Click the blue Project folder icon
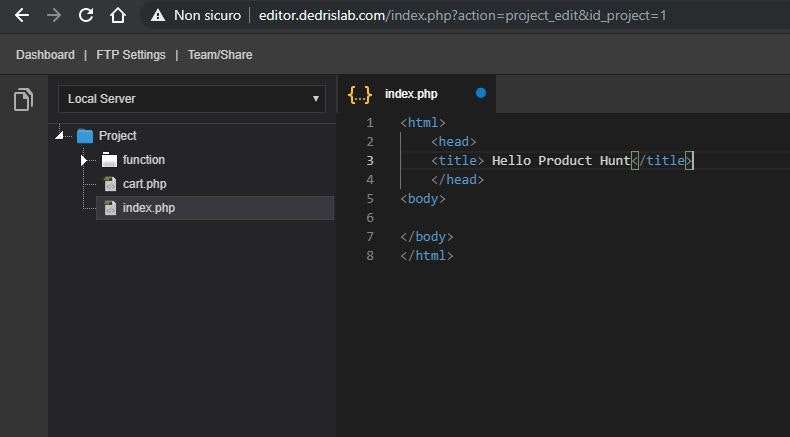Viewport: 790px width, 437px height. [85, 136]
